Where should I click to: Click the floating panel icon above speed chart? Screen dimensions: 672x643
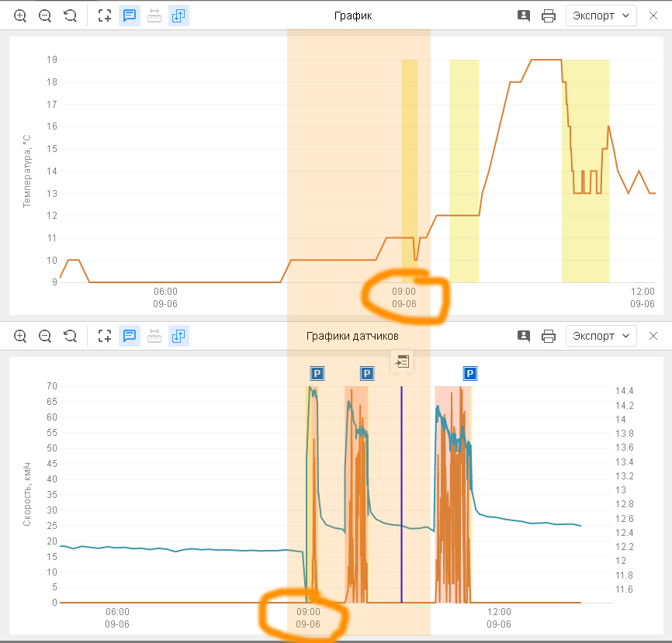[402, 361]
